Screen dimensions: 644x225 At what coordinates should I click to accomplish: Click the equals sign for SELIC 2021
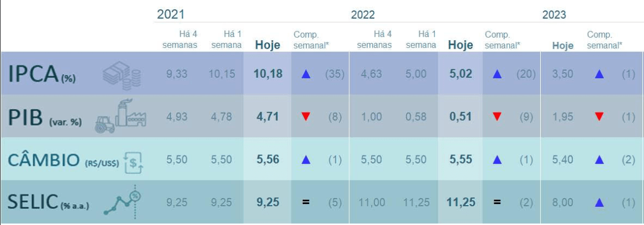[x=305, y=202]
